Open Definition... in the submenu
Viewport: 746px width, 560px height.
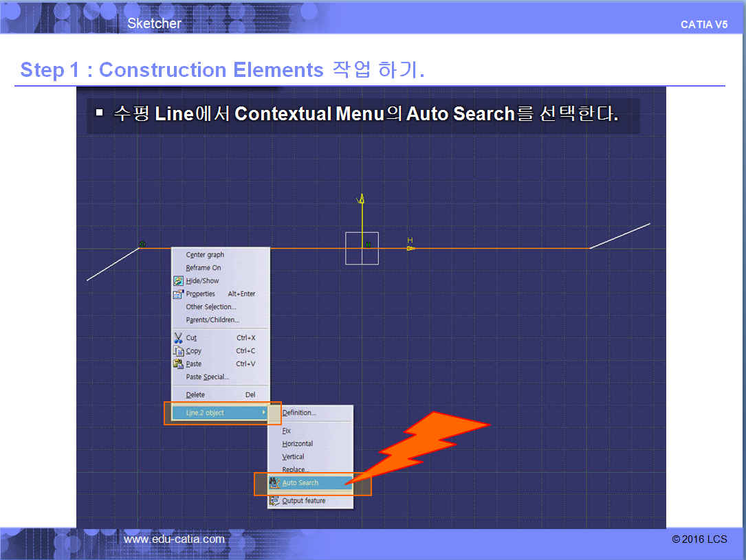tap(299, 413)
